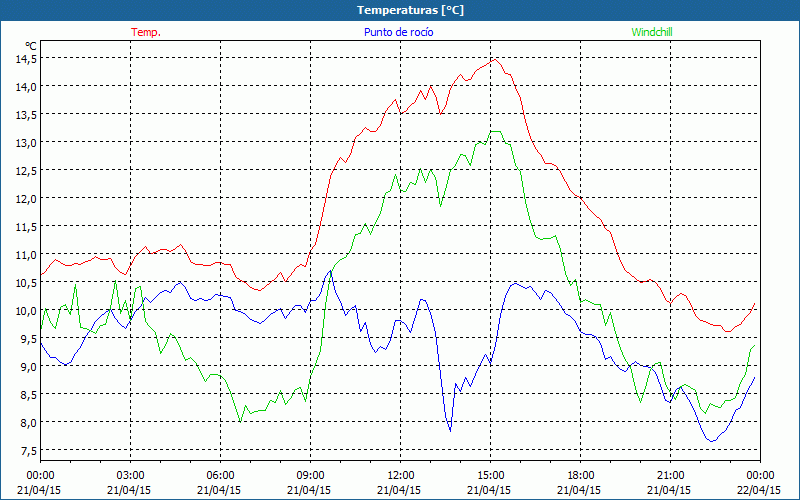Click the 18:00 time axis label

581,476
